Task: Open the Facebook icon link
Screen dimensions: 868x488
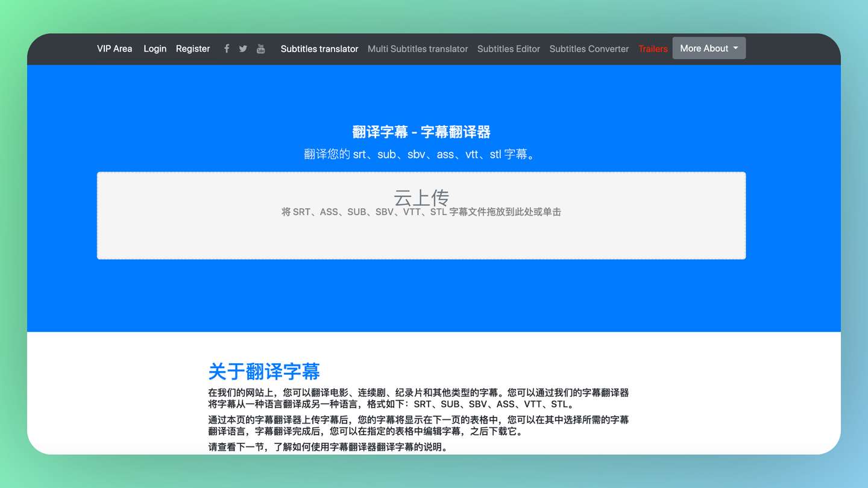Action: (x=227, y=49)
